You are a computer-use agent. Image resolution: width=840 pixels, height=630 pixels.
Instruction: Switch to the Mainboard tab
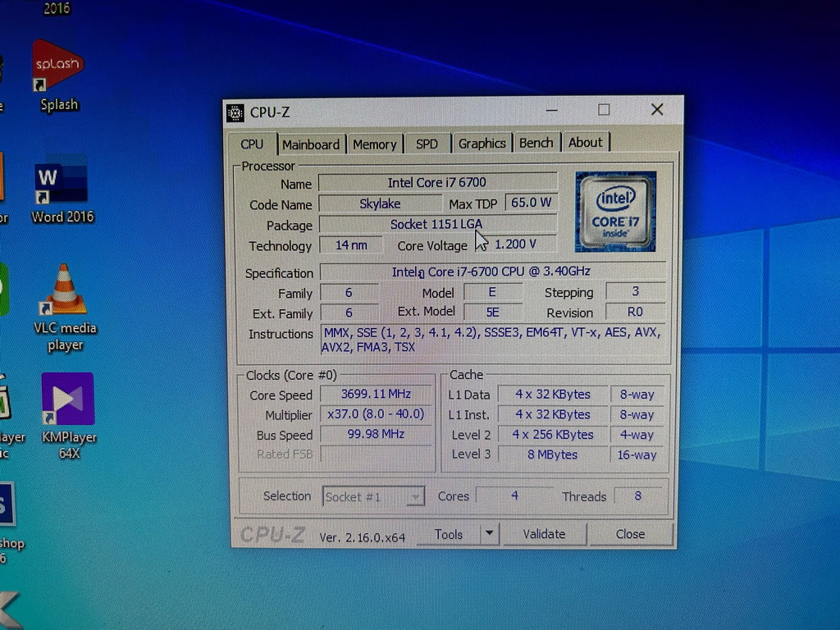310,144
